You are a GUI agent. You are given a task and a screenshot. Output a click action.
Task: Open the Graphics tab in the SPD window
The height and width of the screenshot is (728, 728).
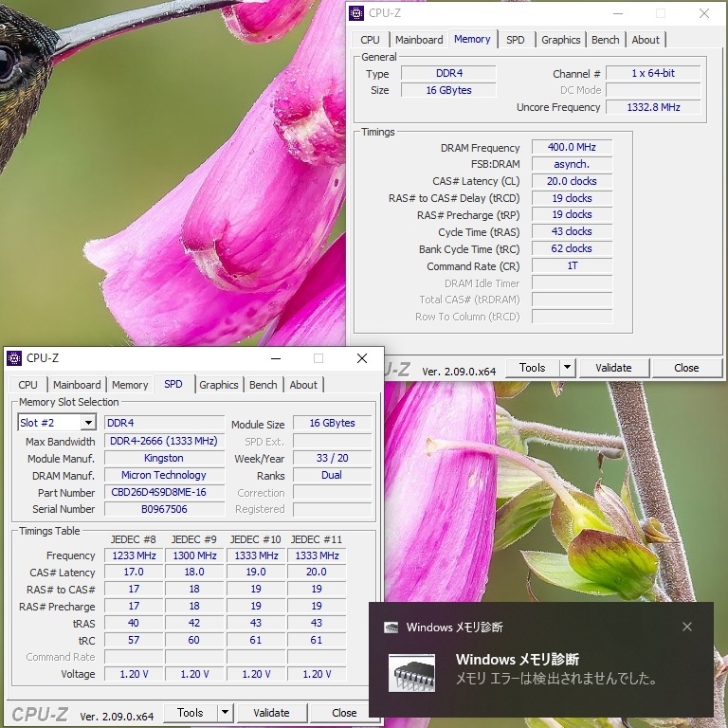(219, 385)
